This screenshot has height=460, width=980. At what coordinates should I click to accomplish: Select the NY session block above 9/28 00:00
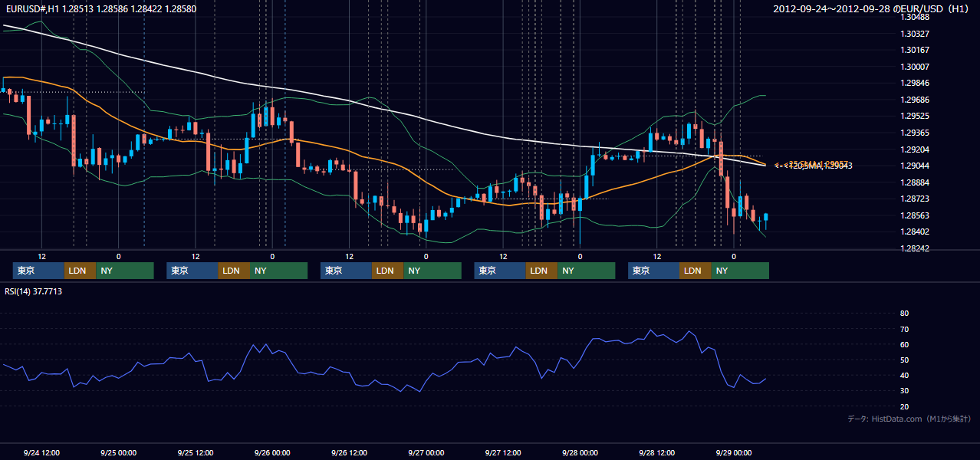[587, 271]
